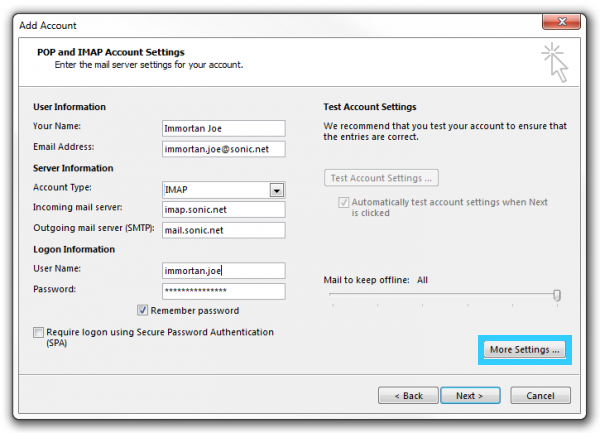Toggle the automatically test account settings checkbox

tap(343, 202)
